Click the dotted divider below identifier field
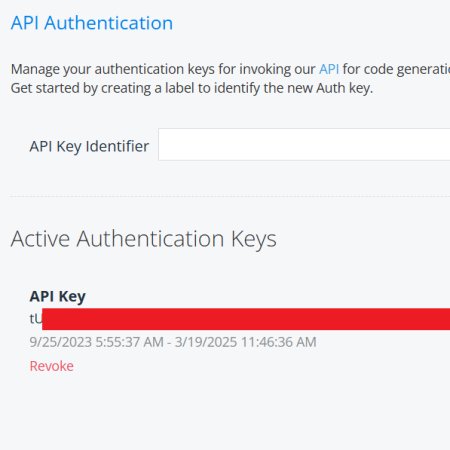The width and height of the screenshot is (450, 450). [230, 196]
